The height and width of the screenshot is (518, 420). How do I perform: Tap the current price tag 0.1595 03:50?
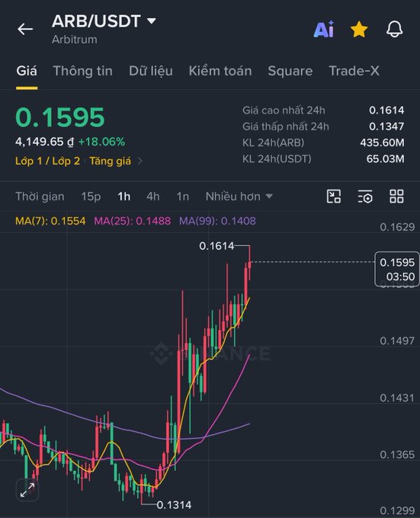[397, 269]
